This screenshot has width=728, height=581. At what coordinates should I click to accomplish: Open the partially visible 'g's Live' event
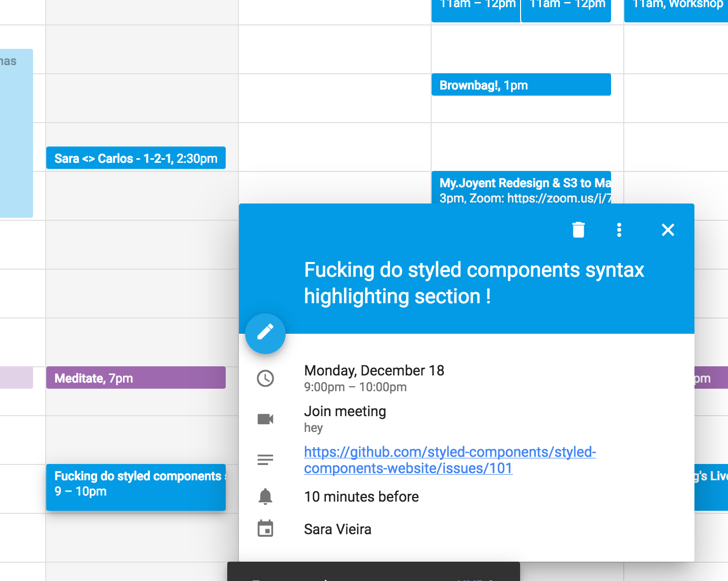[x=711, y=487]
